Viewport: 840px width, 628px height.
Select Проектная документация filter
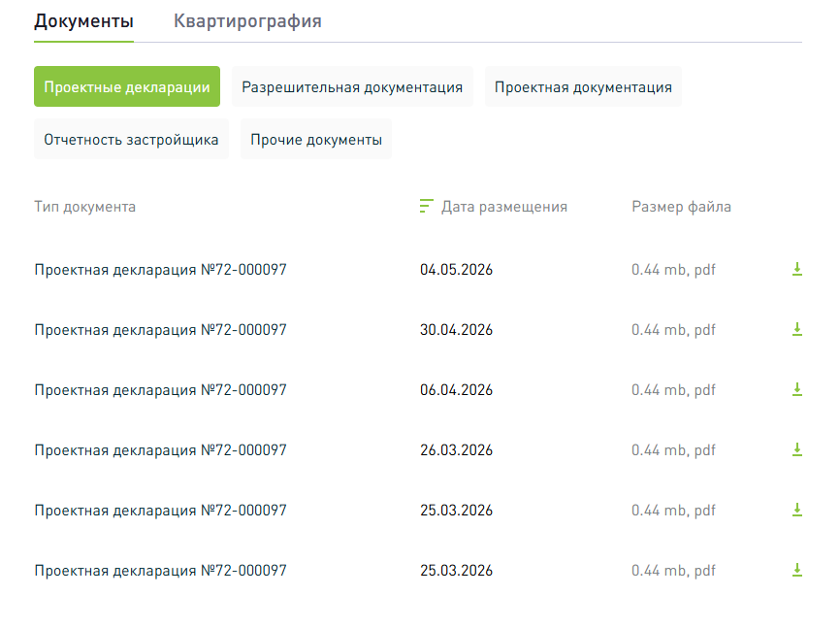(583, 86)
